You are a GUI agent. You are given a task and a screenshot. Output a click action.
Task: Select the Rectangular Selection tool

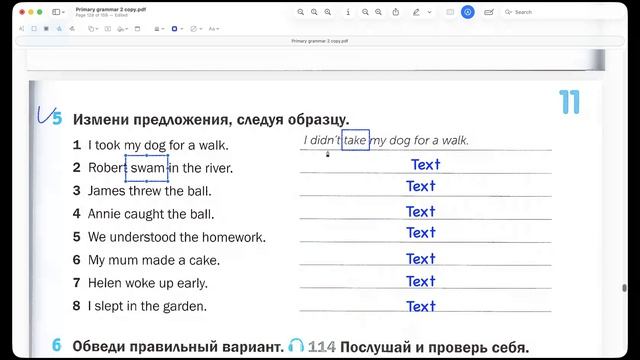(34, 29)
